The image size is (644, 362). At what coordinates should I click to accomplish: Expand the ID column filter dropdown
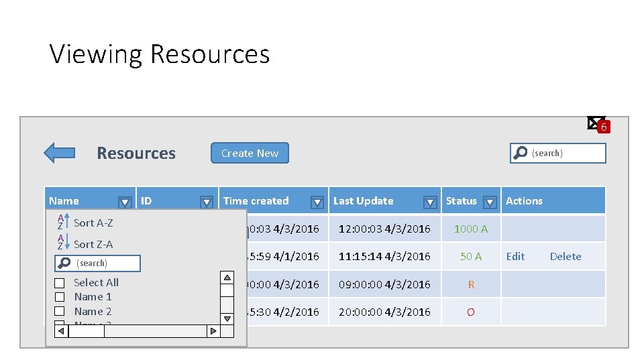[x=207, y=202]
